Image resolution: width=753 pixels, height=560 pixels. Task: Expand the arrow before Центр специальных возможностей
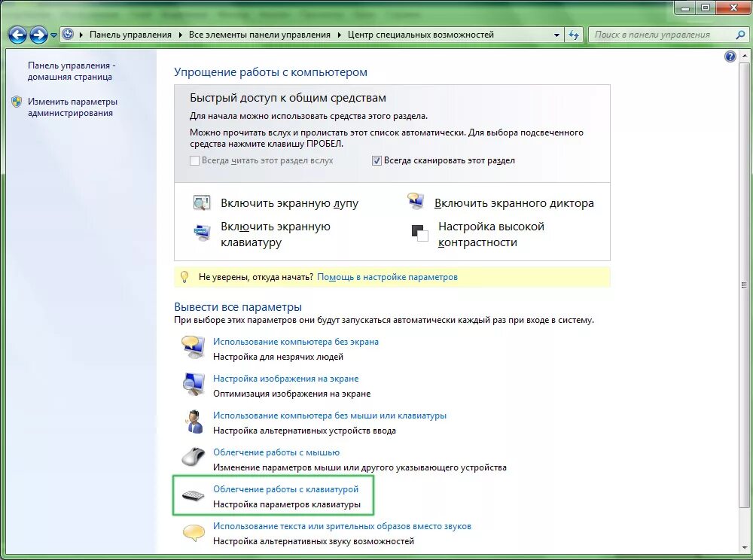pyautogui.click(x=339, y=35)
